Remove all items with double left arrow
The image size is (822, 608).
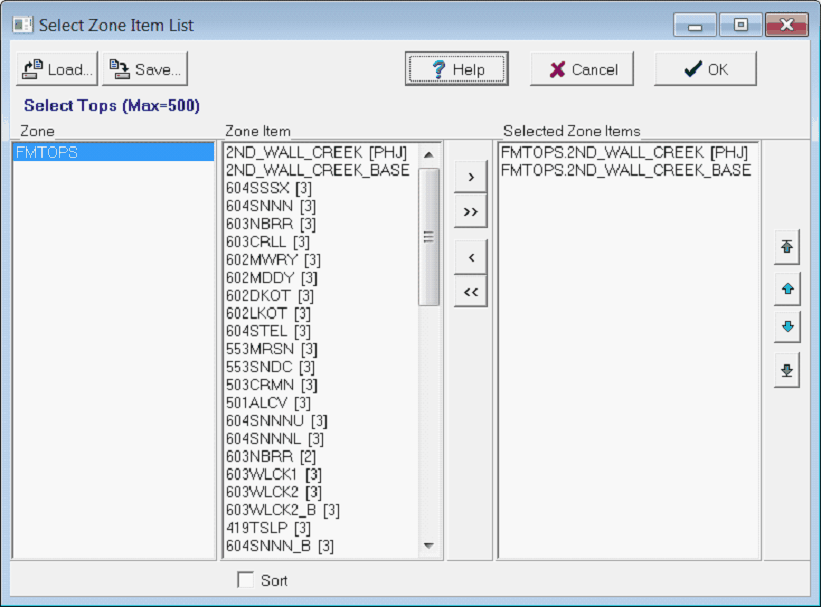click(470, 292)
